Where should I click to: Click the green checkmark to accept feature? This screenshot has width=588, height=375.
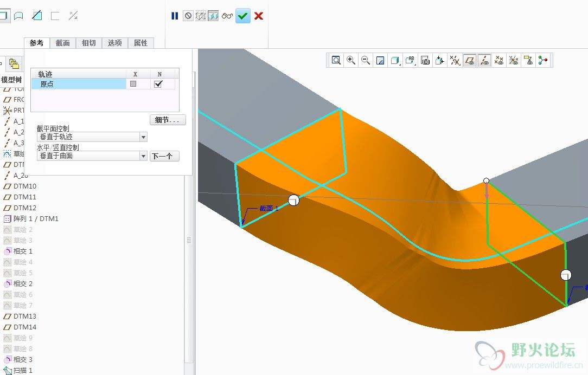[x=242, y=16]
